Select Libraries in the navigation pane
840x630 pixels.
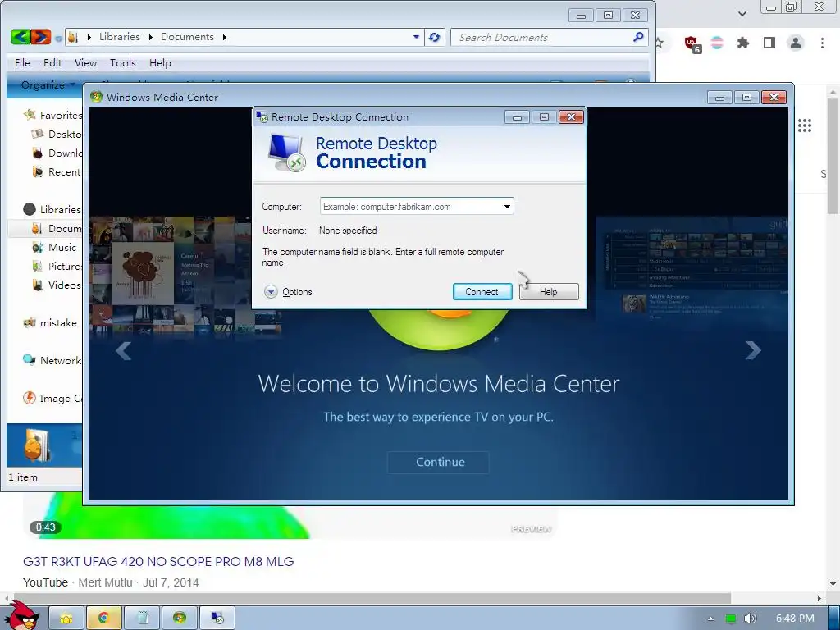point(52,209)
